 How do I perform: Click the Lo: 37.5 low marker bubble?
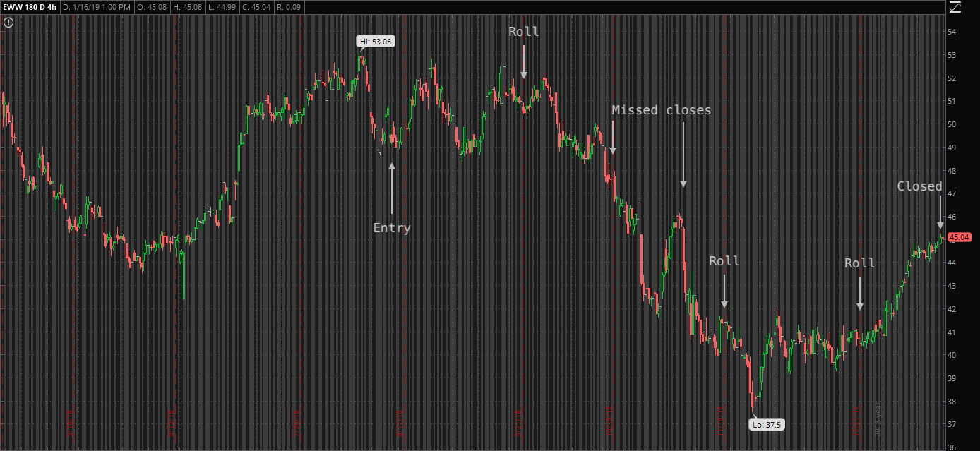[767, 425]
